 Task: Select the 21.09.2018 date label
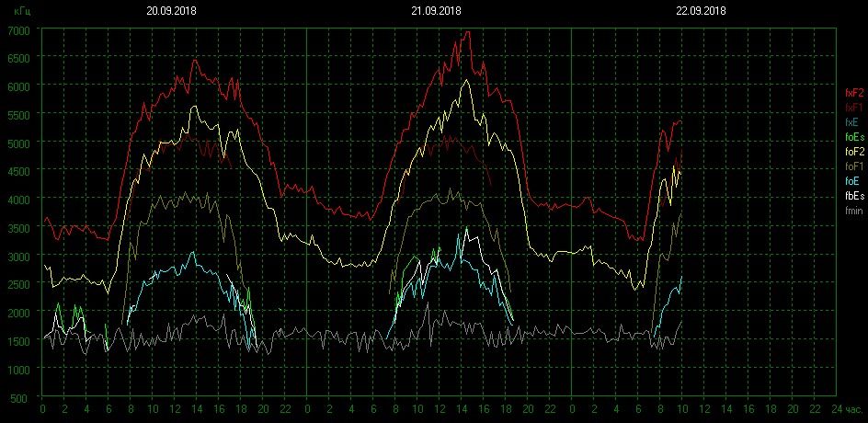pos(436,11)
